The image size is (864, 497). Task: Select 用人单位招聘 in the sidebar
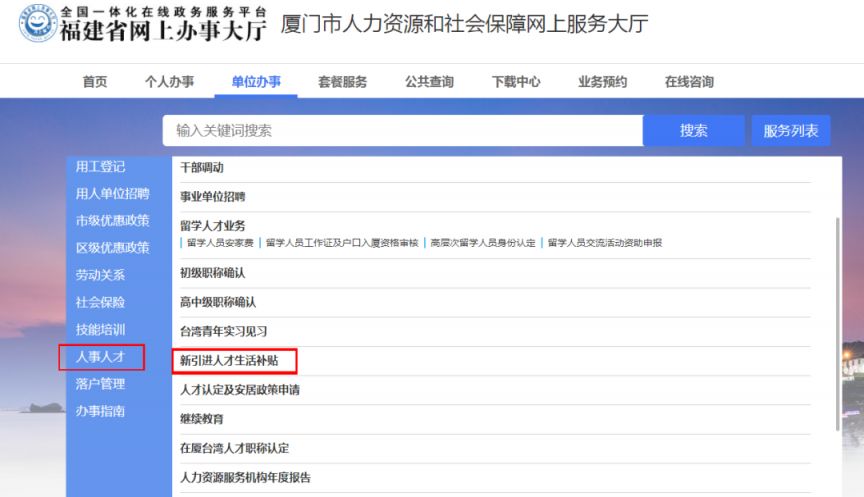112,194
